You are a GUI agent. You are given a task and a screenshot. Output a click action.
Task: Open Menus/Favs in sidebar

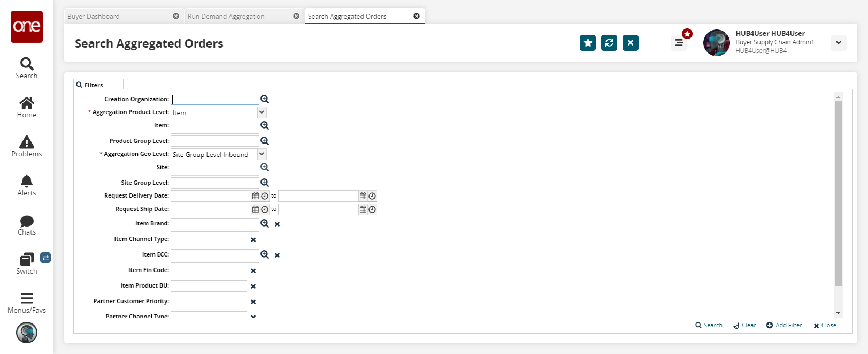click(27, 303)
